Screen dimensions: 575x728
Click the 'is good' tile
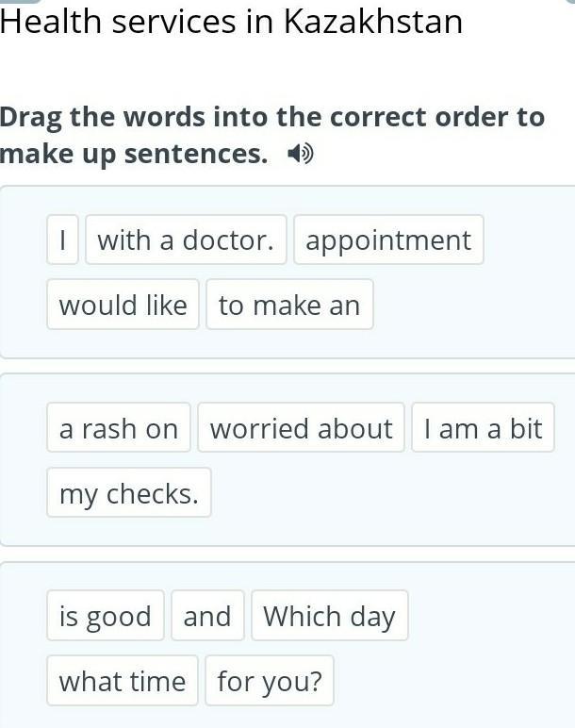pyautogui.click(x=105, y=616)
